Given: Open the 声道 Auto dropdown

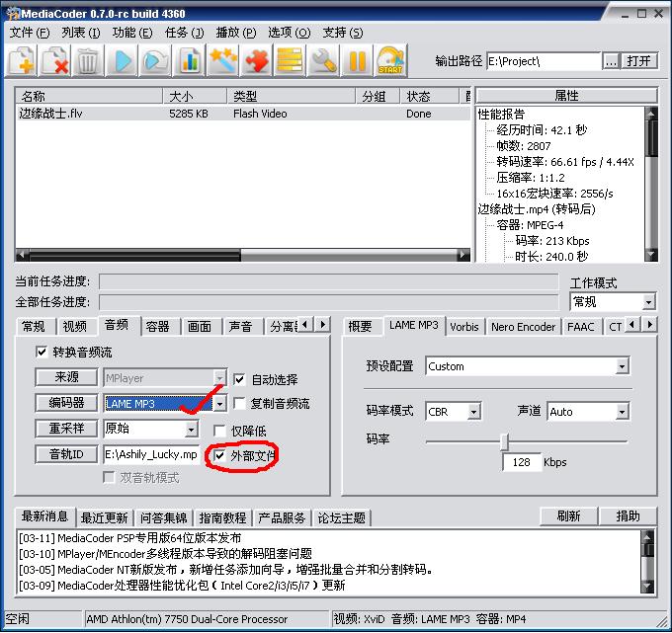Looking at the screenshot, I should (622, 412).
